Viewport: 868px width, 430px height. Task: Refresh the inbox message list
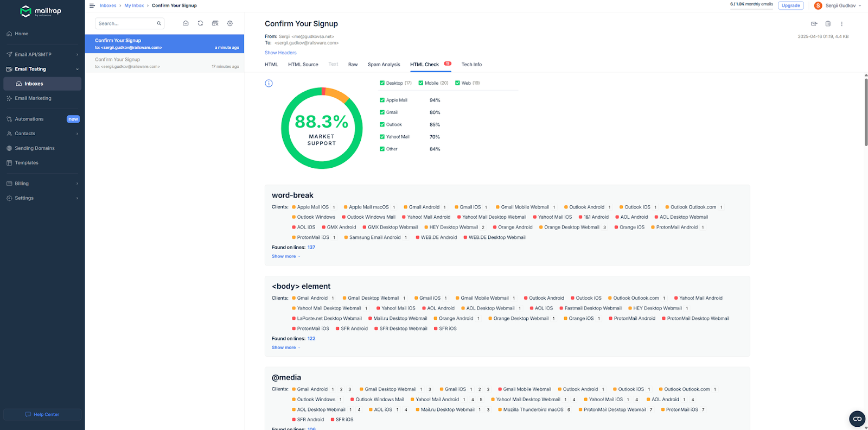200,23
